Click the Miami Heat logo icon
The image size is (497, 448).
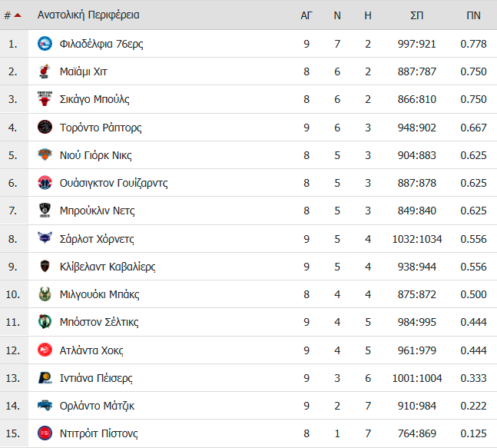[45, 71]
